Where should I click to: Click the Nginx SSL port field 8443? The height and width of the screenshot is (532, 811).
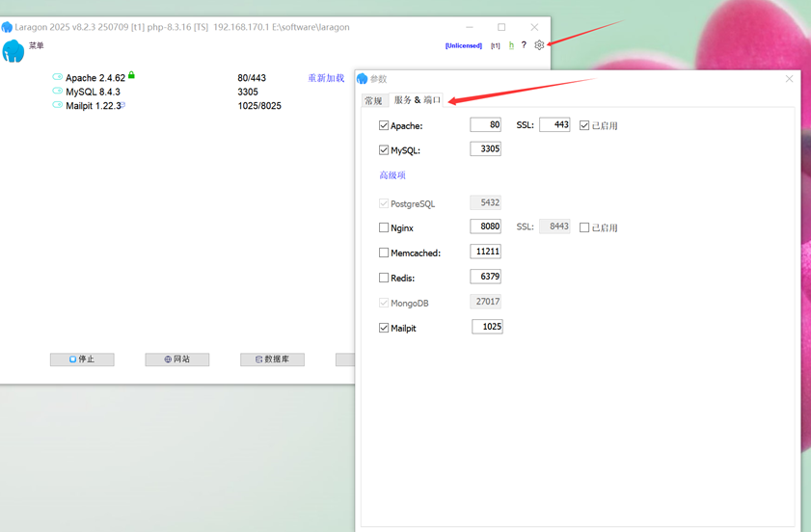point(555,226)
